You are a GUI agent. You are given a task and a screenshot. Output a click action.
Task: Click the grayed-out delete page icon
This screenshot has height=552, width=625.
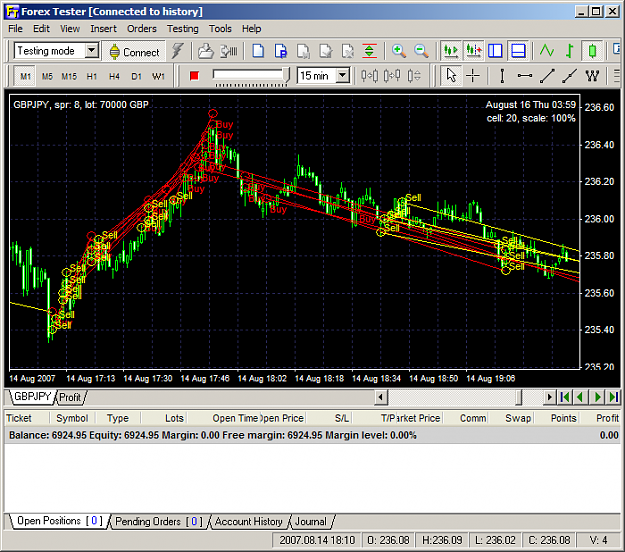pos(348,51)
